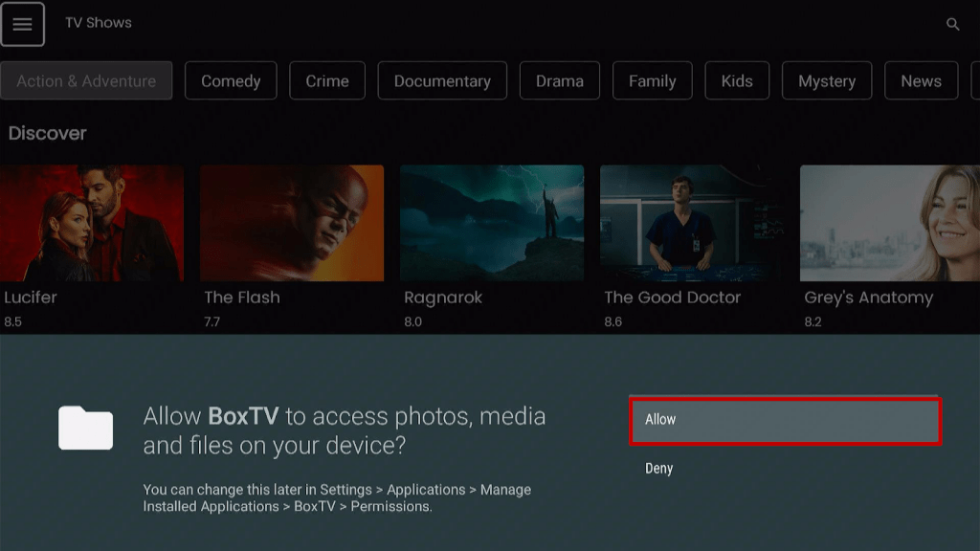Open the Lucifer show thumbnail

(x=92, y=223)
